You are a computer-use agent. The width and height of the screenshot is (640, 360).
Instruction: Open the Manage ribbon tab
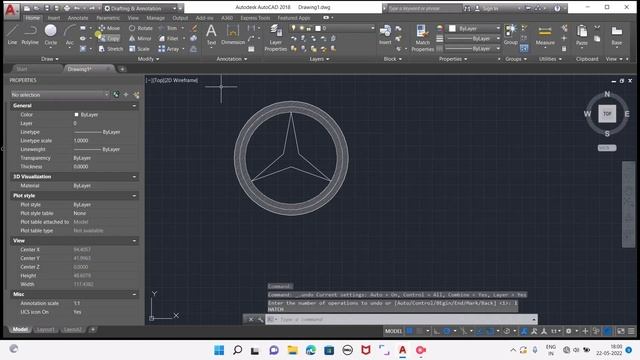pyautogui.click(x=155, y=18)
